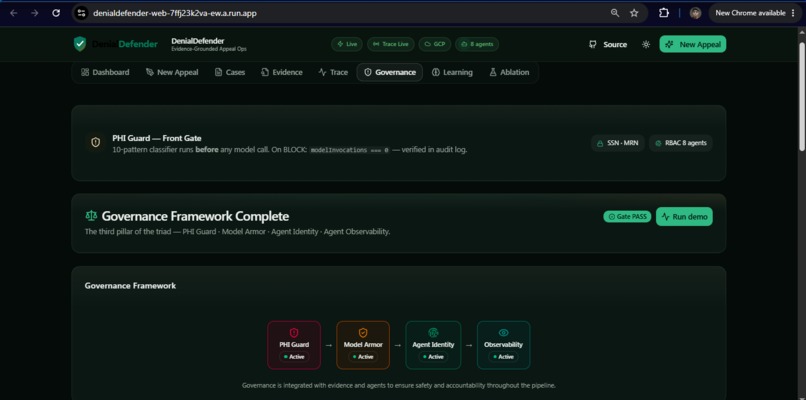Open the Chrome extensions puzzle icon

664,13
